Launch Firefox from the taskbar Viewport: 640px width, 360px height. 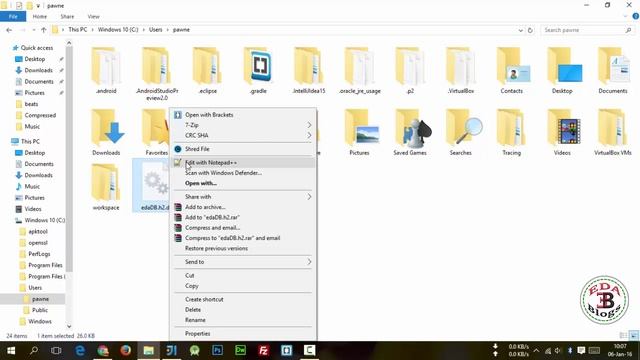coord(126,351)
